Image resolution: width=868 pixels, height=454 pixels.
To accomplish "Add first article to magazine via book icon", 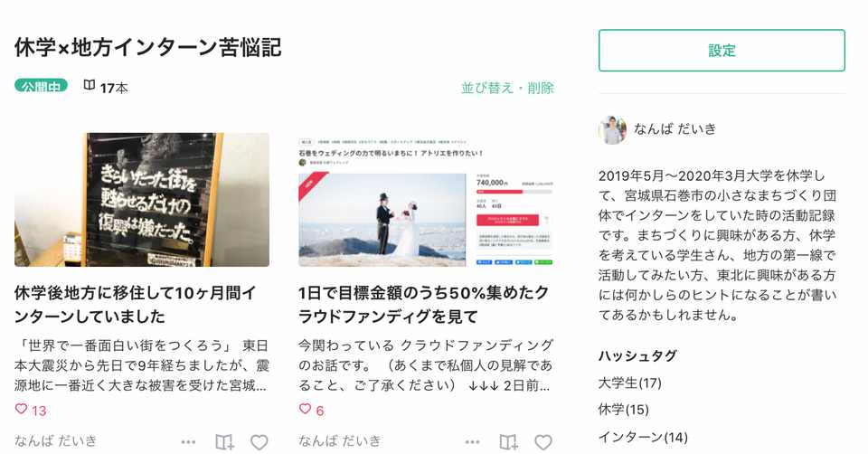I will coord(224,442).
